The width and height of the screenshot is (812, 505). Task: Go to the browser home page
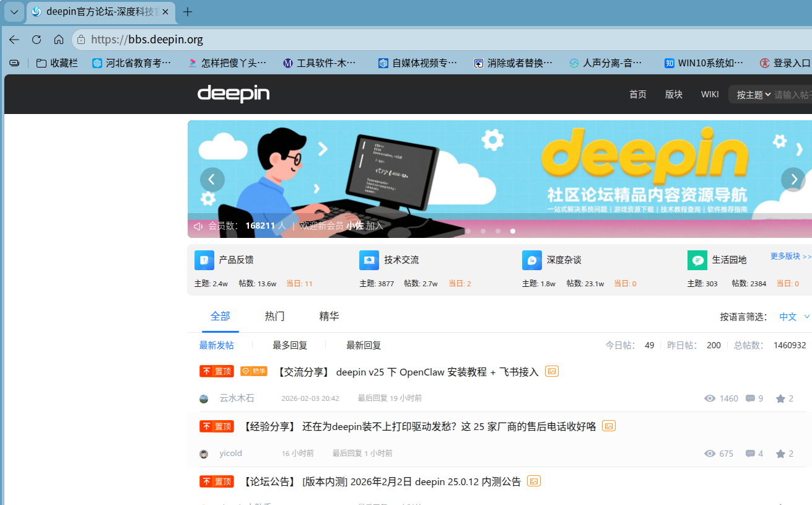point(59,40)
